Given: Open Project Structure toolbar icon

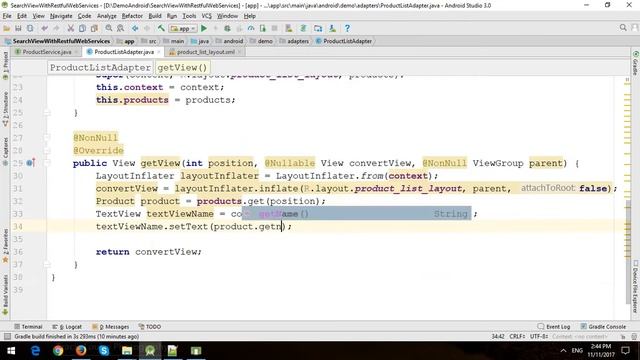Looking at the screenshot, I should pyautogui.click(x=318, y=28).
